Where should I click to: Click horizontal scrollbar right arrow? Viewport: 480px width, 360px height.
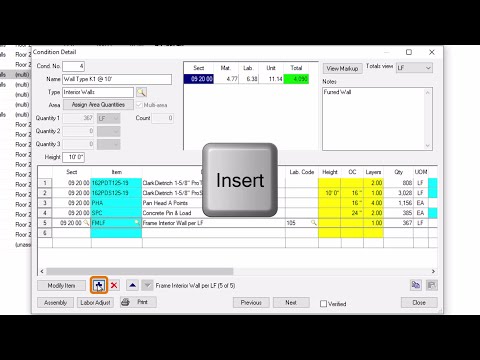[433, 271]
